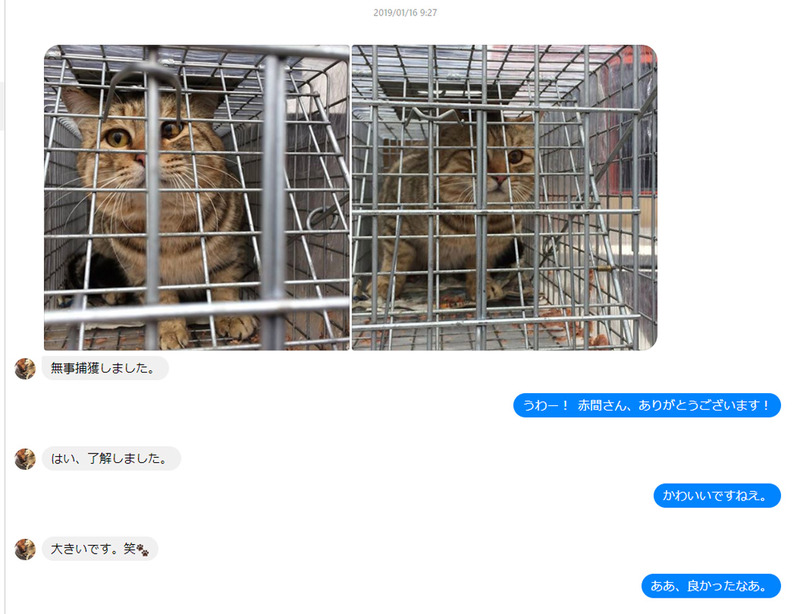Click sender avatar beside 大きいです message
This screenshot has width=800, height=614.
click(25, 549)
